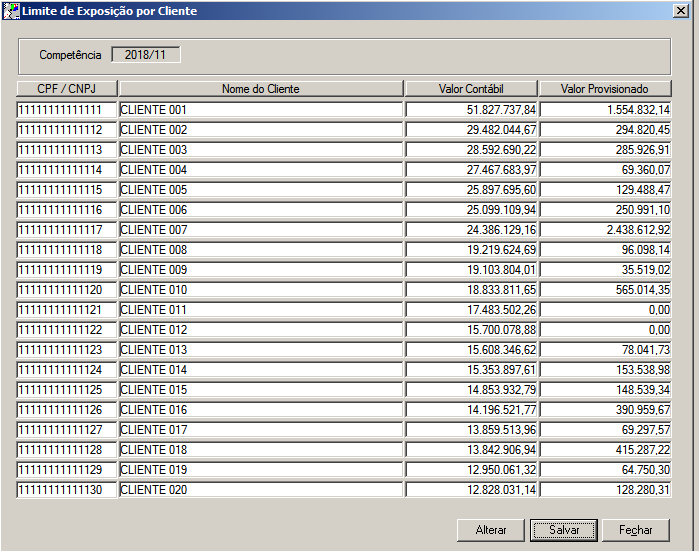
Task: Select the name cell CLIENTE 019
Action: 261,470
